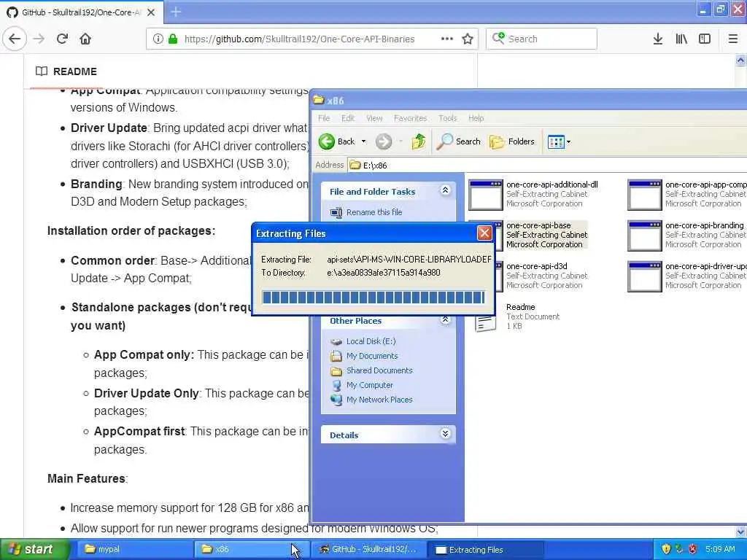The width and height of the screenshot is (747, 560).
Task: Click Rename this file task
Action: click(x=374, y=212)
